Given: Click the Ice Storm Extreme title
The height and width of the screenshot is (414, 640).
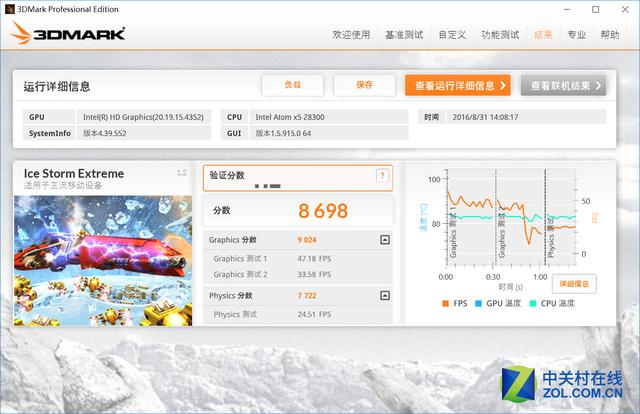Looking at the screenshot, I should tap(74, 174).
